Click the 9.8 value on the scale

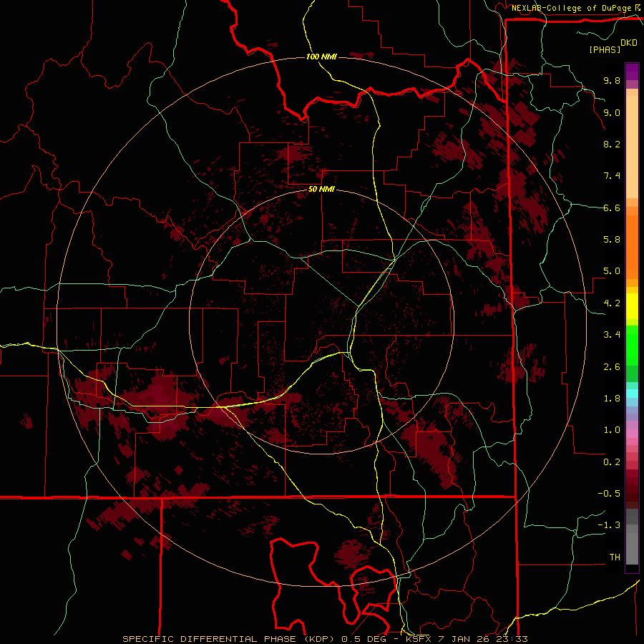coord(612,80)
